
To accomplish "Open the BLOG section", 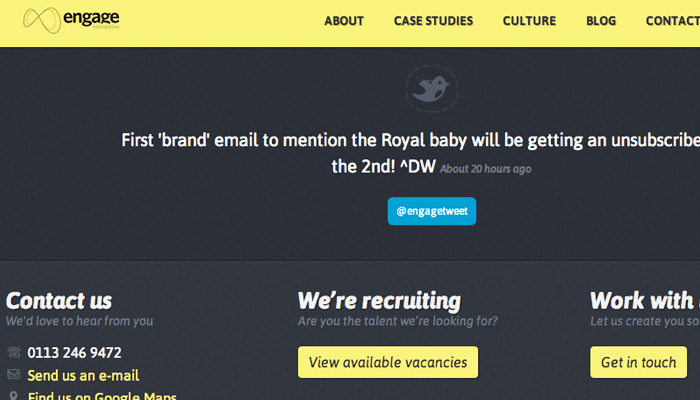I will tap(601, 21).
